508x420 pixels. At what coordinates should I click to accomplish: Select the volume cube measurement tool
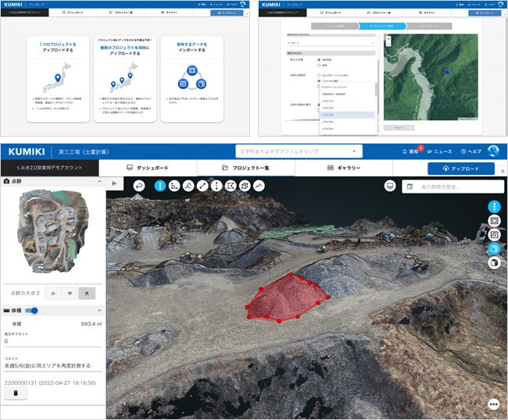[x=245, y=186]
